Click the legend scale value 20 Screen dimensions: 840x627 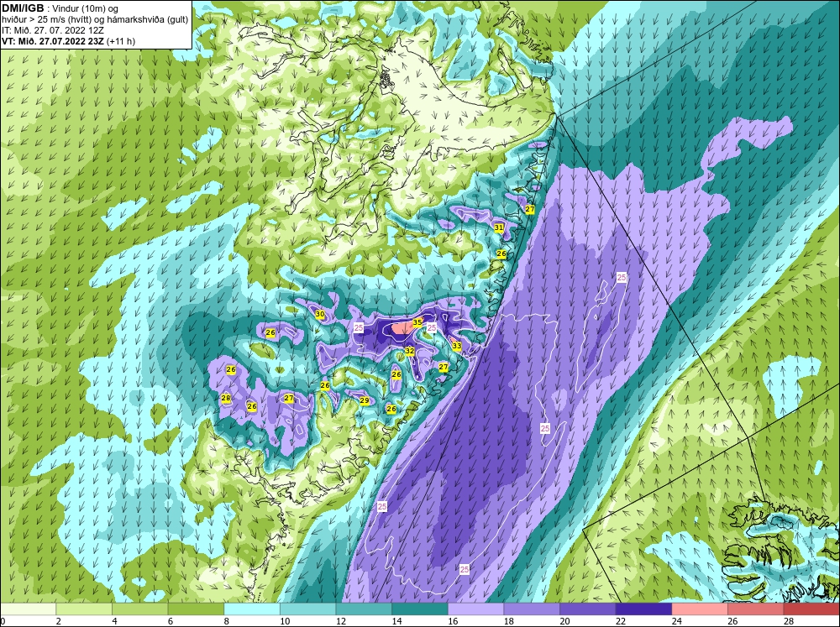point(564,621)
